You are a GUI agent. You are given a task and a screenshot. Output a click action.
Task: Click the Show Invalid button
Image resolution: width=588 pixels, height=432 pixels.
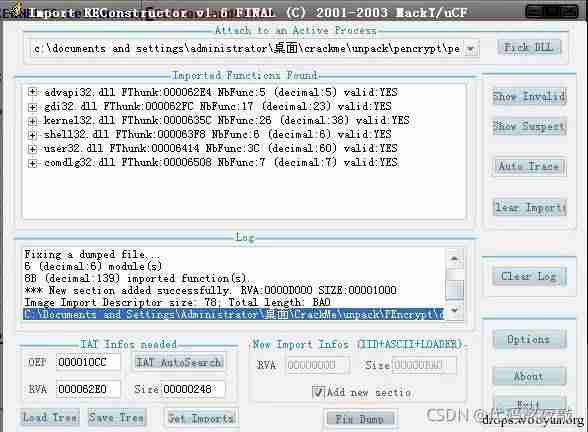[x=529, y=96]
